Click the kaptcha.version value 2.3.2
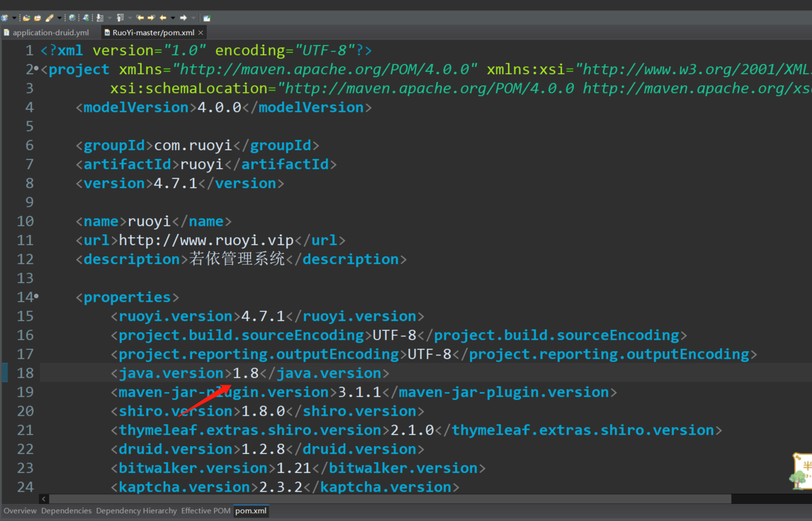Viewport: 812px width, 521px height. 281,487
